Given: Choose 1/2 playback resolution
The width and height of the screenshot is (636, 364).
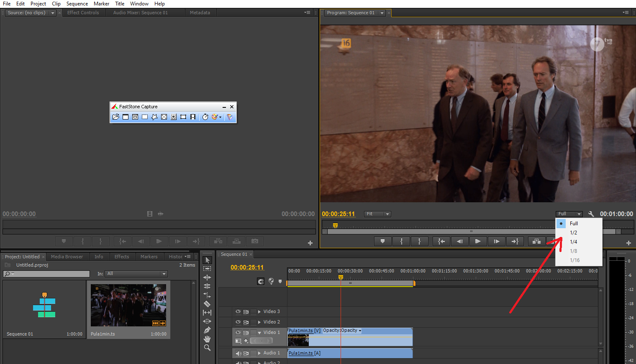Looking at the screenshot, I should click(579, 233).
